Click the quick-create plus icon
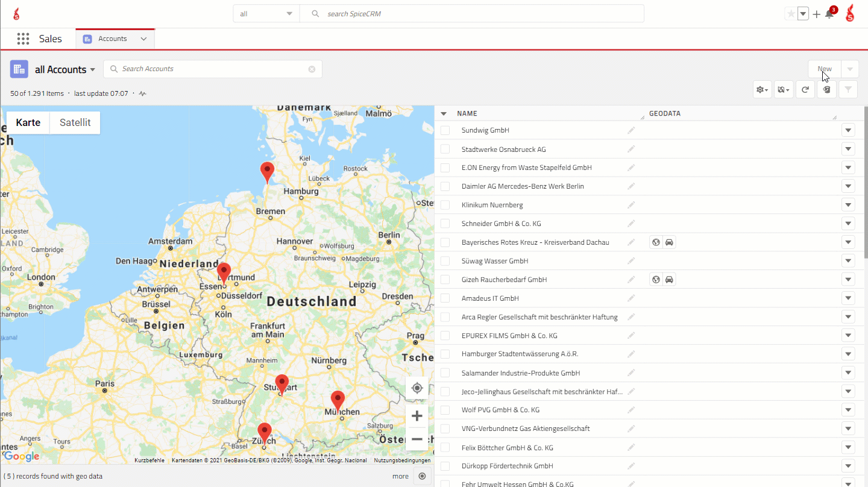Image resolution: width=868 pixels, height=487 pixels. (x=816, y=14)
